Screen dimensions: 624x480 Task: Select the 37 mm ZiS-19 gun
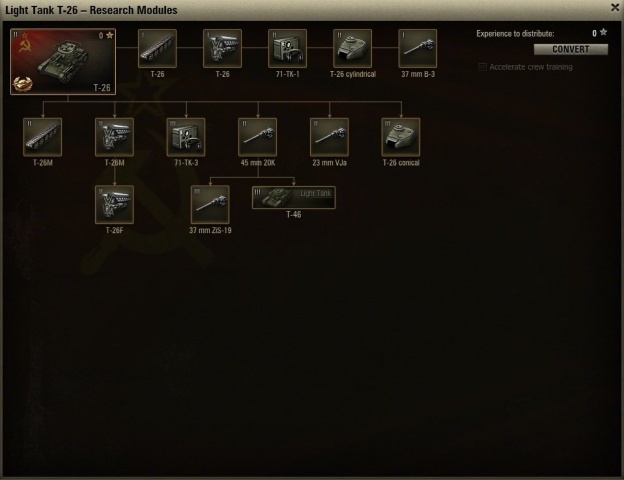[210, 205]
